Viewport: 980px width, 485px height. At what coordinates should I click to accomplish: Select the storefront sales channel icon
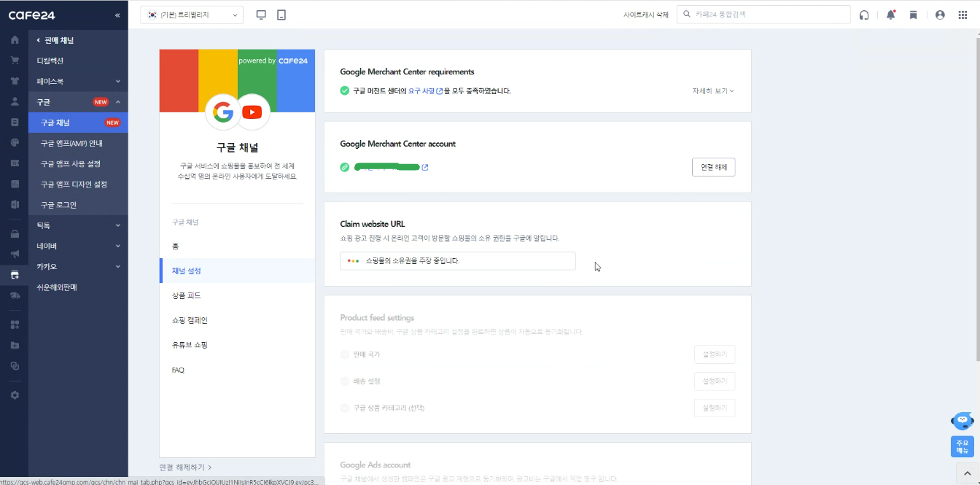pyautogui.click(x=15, y=275)
